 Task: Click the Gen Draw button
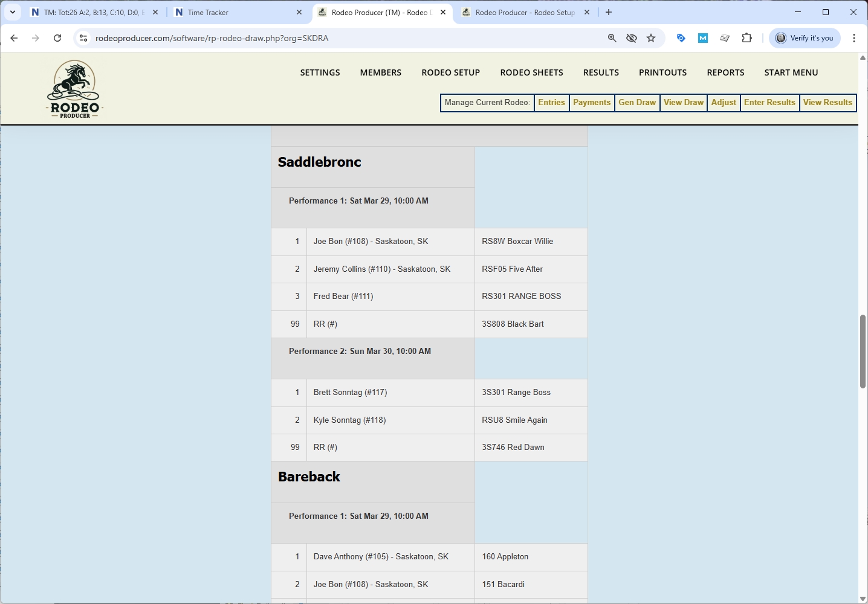pos(636,103)
